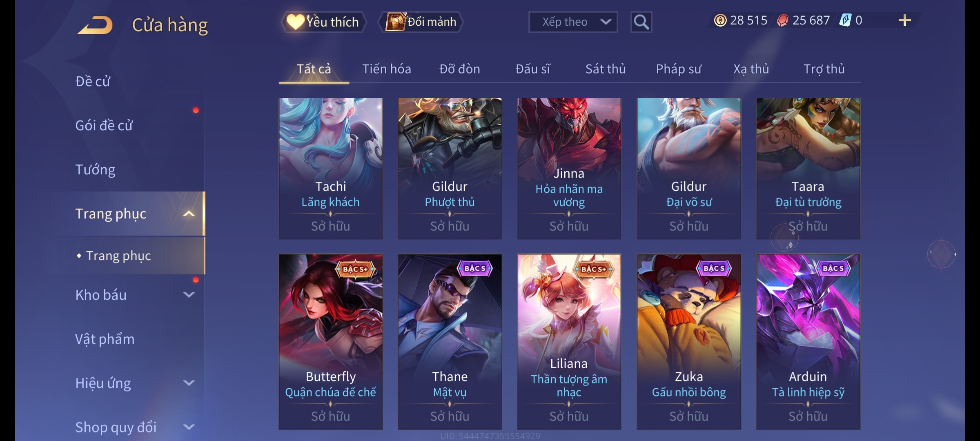
Task: Select the Tiến hóa tab
Action: pyautogui.click(x=387, y=69)
